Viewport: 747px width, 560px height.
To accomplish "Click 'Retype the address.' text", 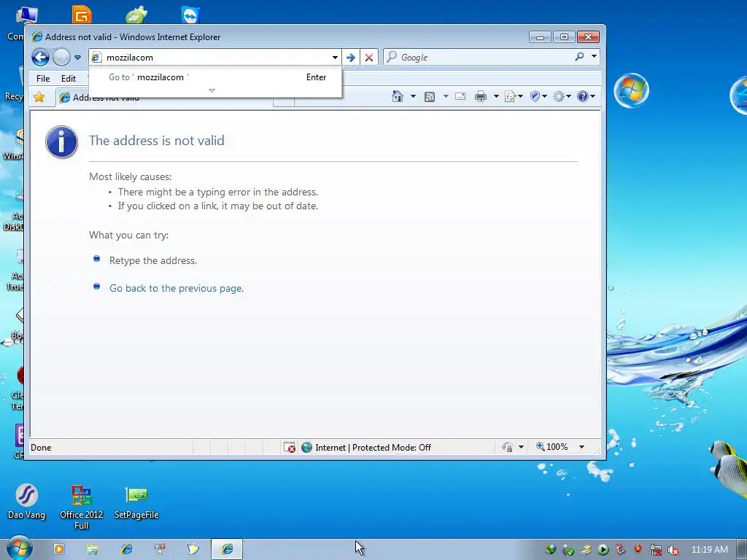I will pyautogui.click(x=153, y=260).
